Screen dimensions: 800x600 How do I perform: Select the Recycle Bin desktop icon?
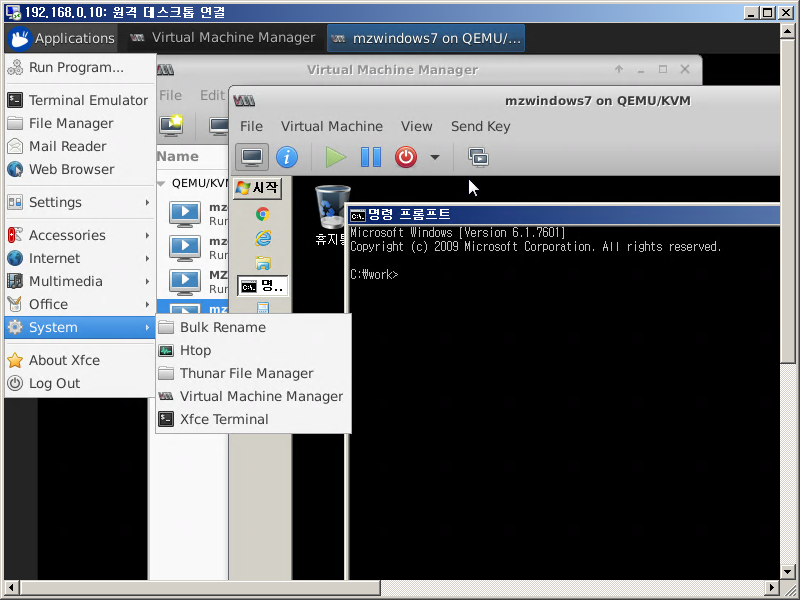click(332, 215)
